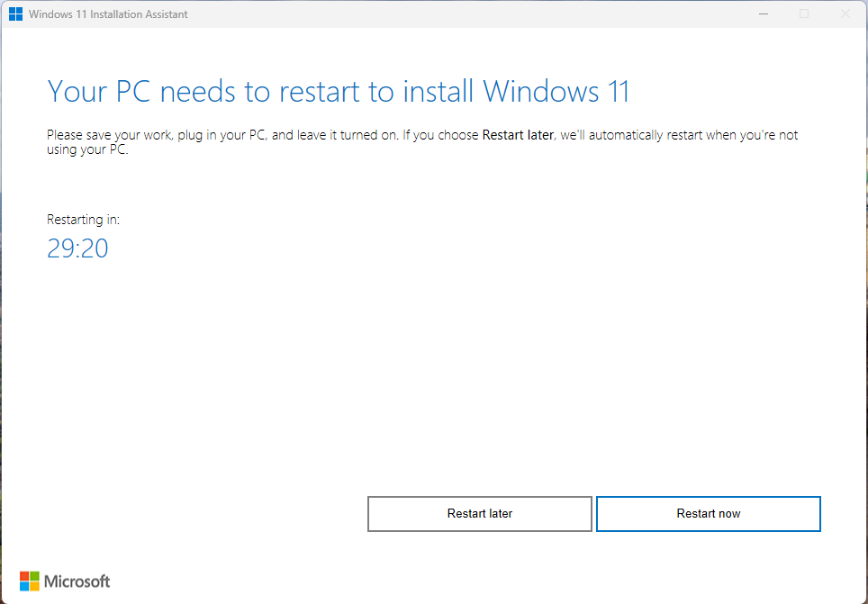
Task: Click the "Your PC needs to restart" heading
Action: click(x=339, y=91)
